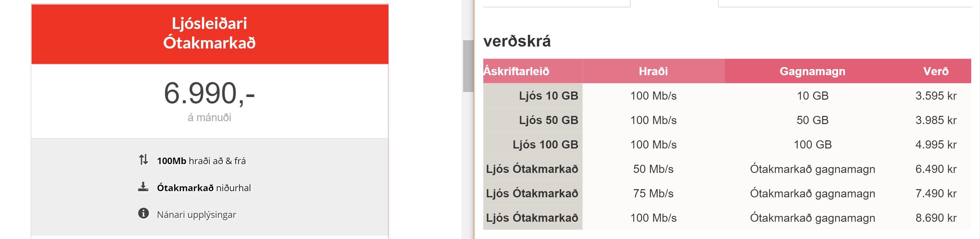Click the download icon beside Ótakmarkað niðurhal
This screenshot has height=239, width=980.
tap(143, 187)
